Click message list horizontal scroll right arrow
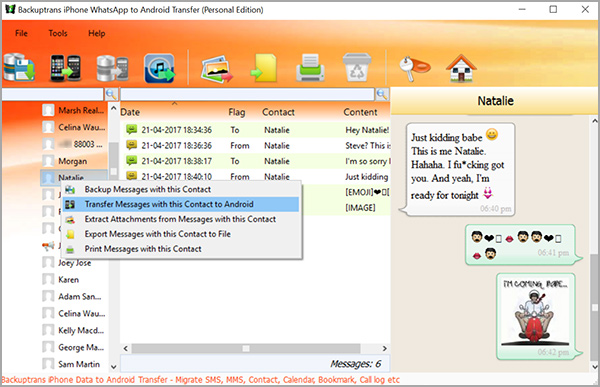600x387 pixels. [385, 349]
